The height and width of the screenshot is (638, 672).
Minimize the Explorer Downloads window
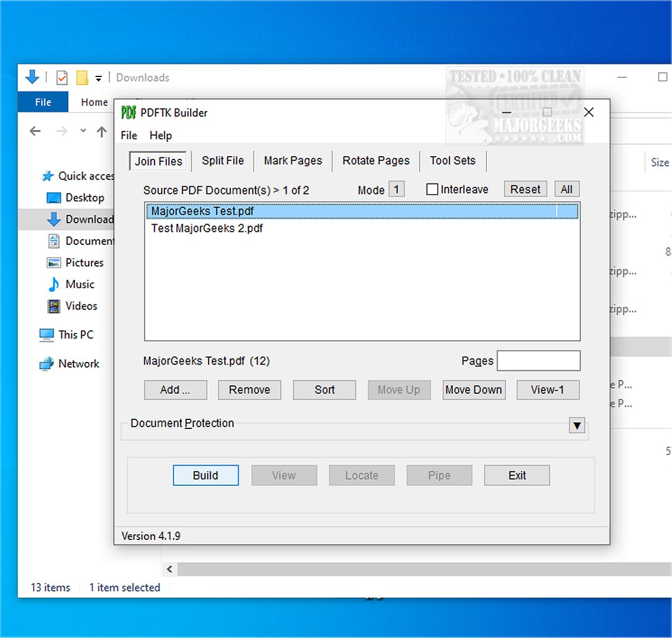tap(622, 77)
